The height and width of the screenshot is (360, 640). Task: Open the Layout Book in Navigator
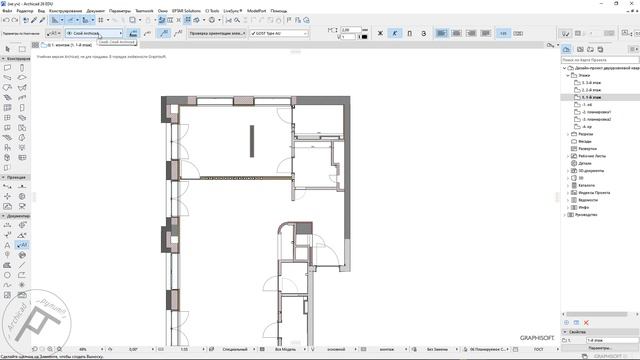point(590,49)
